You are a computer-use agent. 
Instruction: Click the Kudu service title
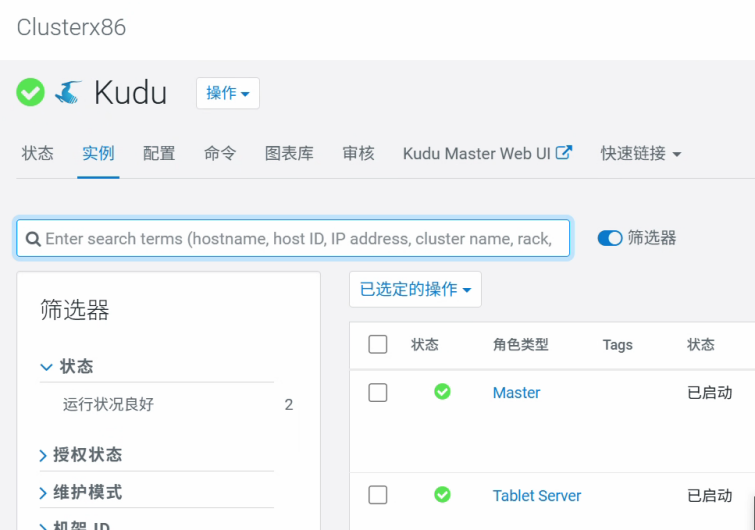pyautogui.click(x=130, y=92)
